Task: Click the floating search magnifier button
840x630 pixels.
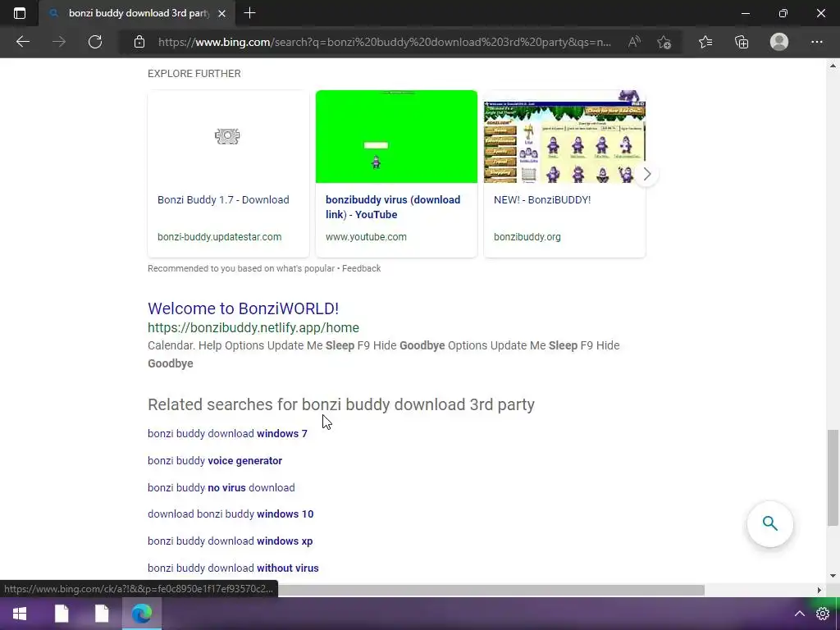Action: (769, 523)
